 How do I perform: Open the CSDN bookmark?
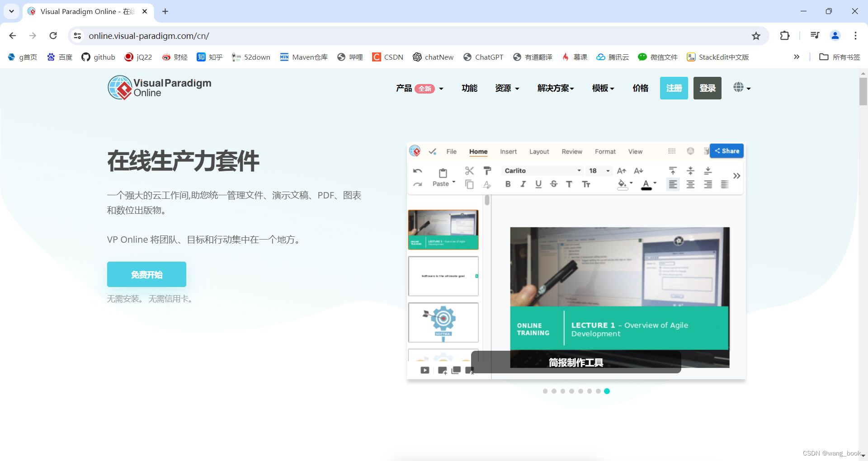click(388, 57)
